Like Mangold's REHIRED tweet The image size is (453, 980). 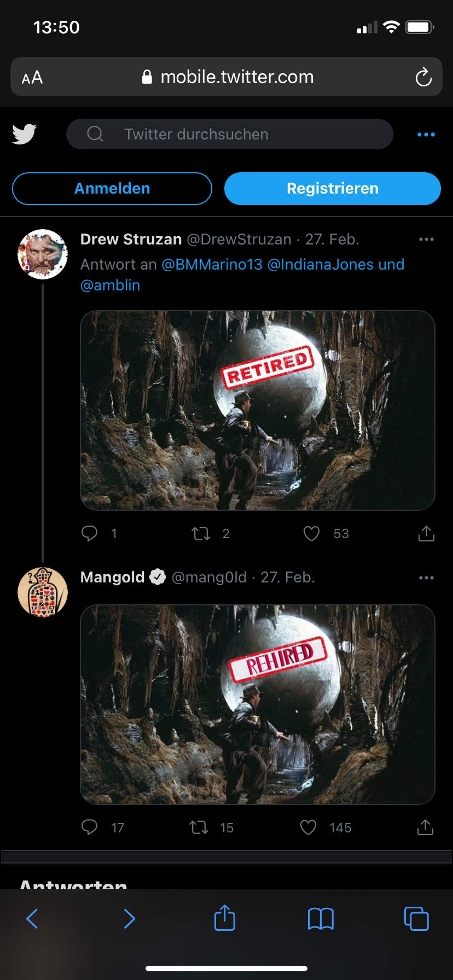(x=309, y=827)
